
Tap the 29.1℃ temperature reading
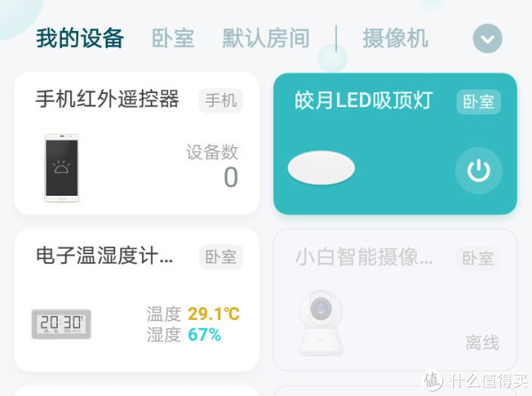pyautogui.click(x=214, y=314)
